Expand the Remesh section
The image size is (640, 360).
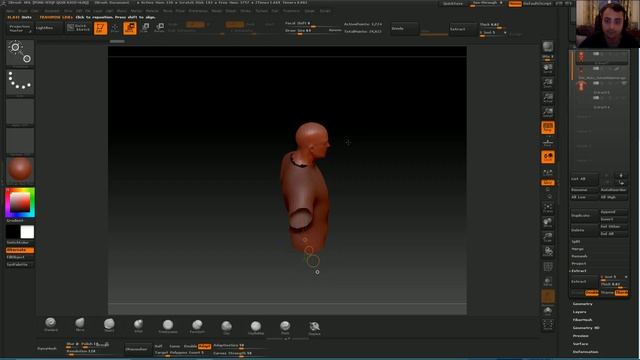point(579,256)
